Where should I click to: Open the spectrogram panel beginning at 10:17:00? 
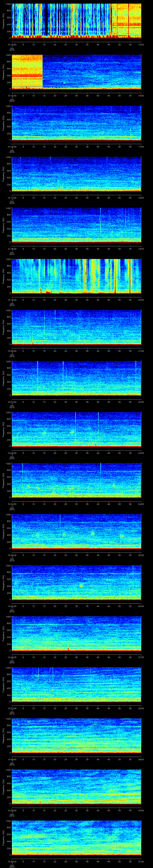coord(76,174)
